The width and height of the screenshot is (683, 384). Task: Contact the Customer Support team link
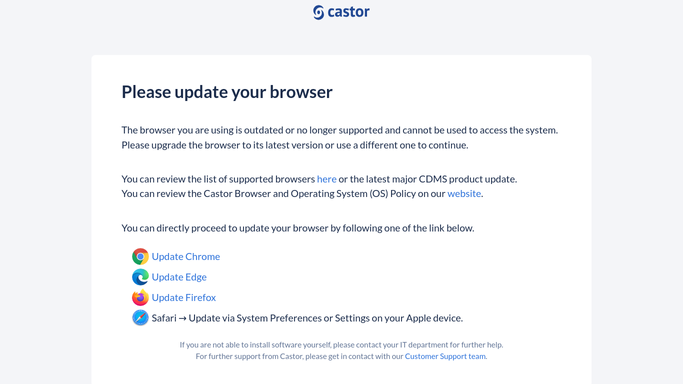(x=445, y=356)
